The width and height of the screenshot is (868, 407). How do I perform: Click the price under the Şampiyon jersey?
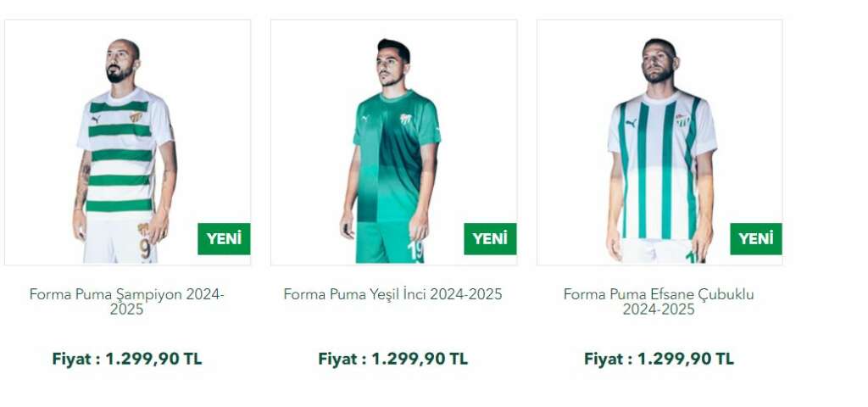[127, 359]
